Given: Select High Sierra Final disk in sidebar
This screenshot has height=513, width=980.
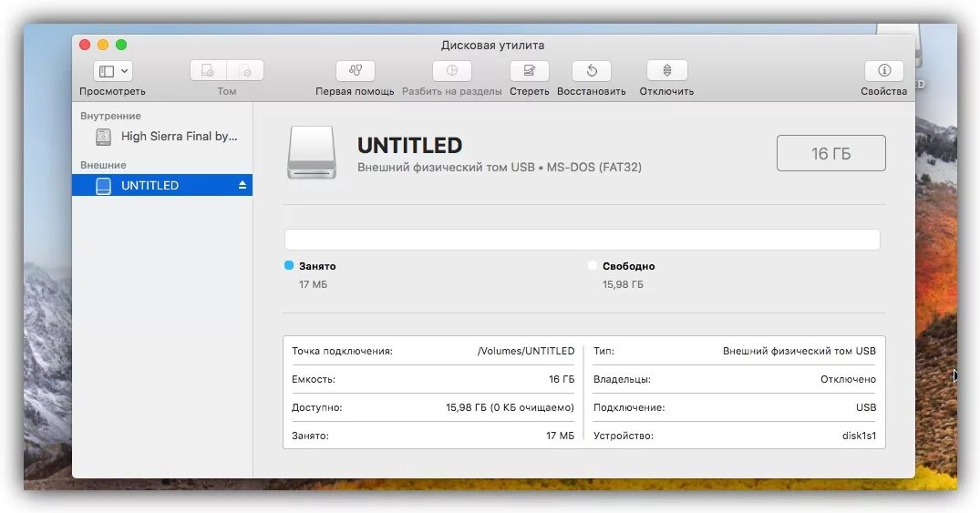Looking at the screenshot, I should (162, 136).
